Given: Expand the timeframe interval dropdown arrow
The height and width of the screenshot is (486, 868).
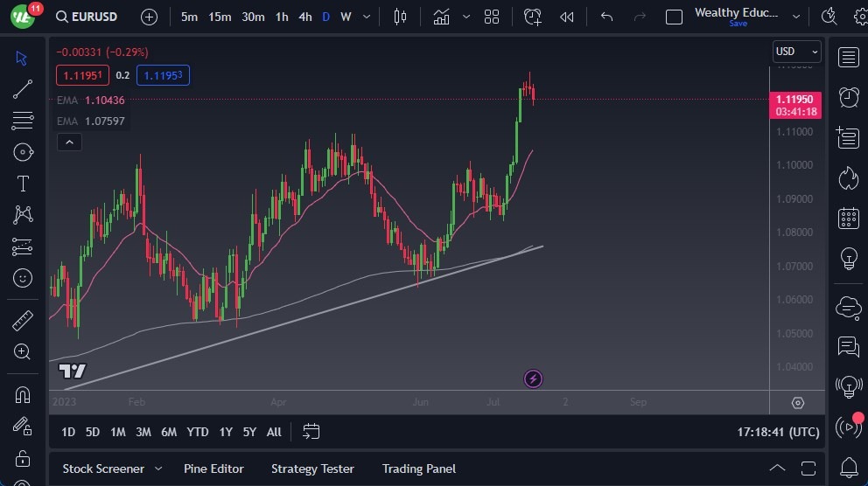Looking at the screenshot, I should [x=366, y=17].
